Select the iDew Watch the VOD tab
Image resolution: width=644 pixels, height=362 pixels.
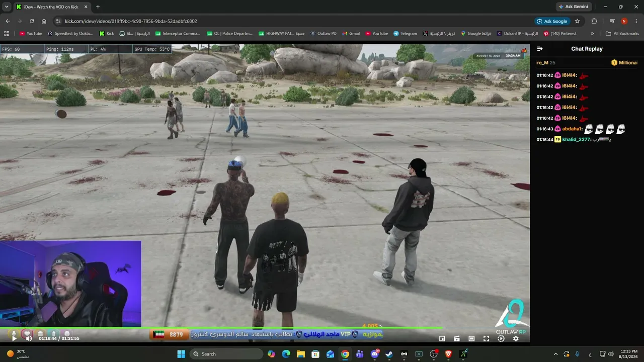51,7
